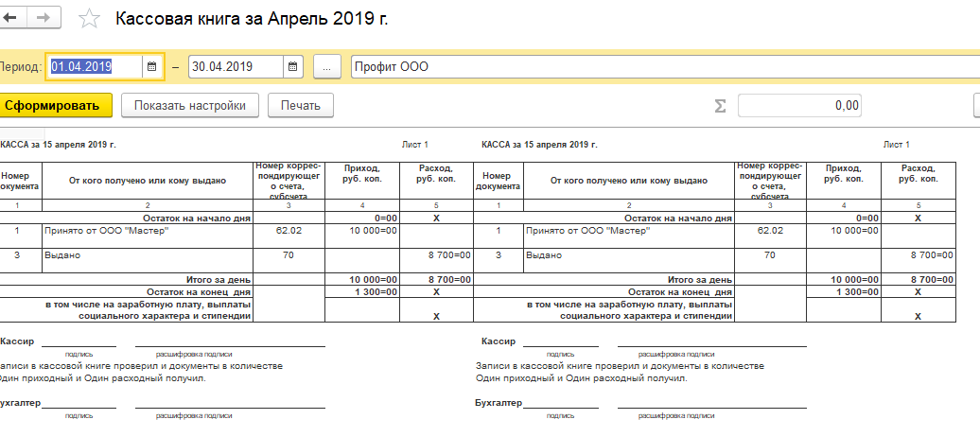Click right Расход, руб. коп. column header
This screenshot has width=980, height=437.
pyautogui.click(x=919, y=181)
